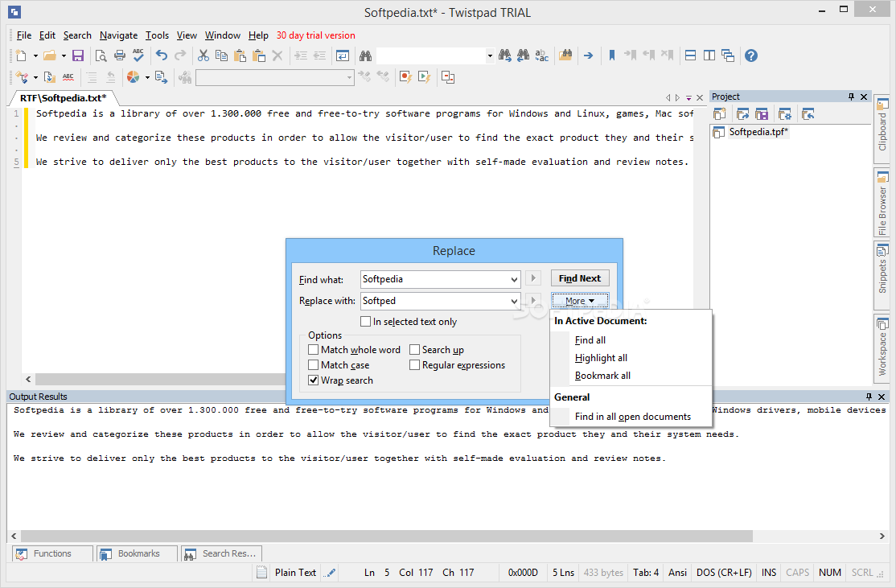Save file with the purple floppy icon
Image resolution: width=896 pixels, height=588 pixels.
click(78, 56)
